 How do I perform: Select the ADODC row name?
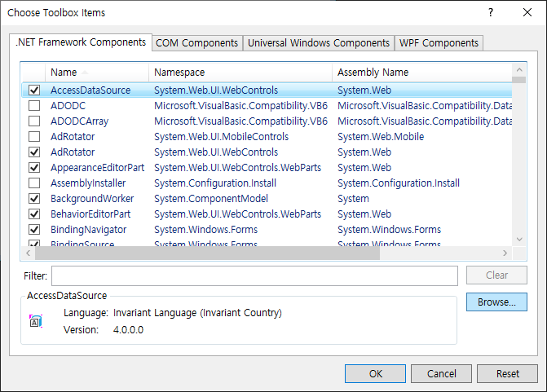(x=68, y=105)
